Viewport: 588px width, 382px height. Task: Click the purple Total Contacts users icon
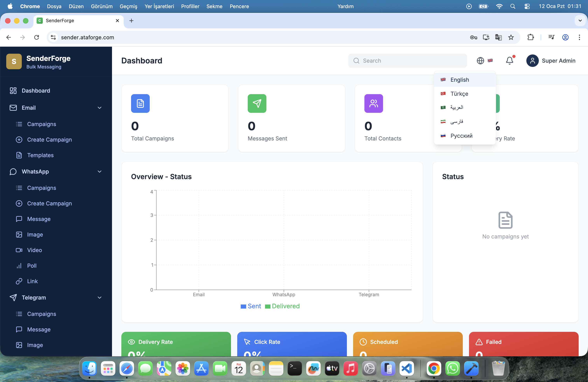point(374,103)
